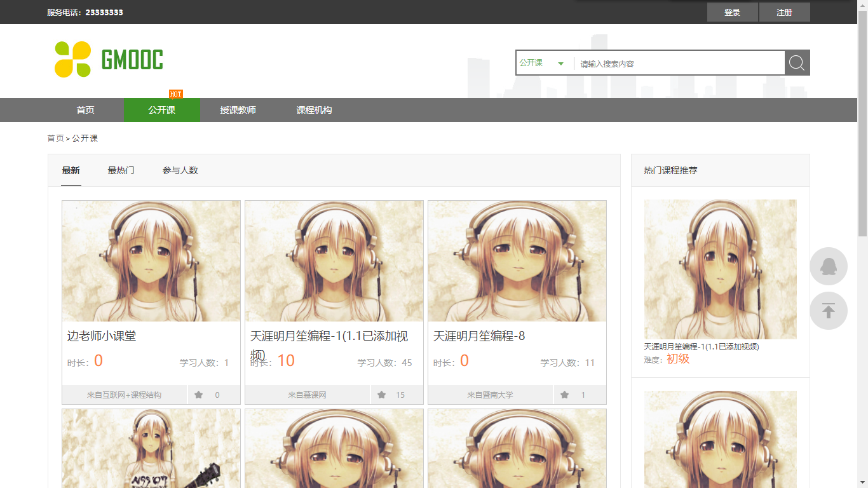Viewport: 868px width, 488px height.
Task: Open 课程机构 navigation menu item
Action: tap(315, 110)
